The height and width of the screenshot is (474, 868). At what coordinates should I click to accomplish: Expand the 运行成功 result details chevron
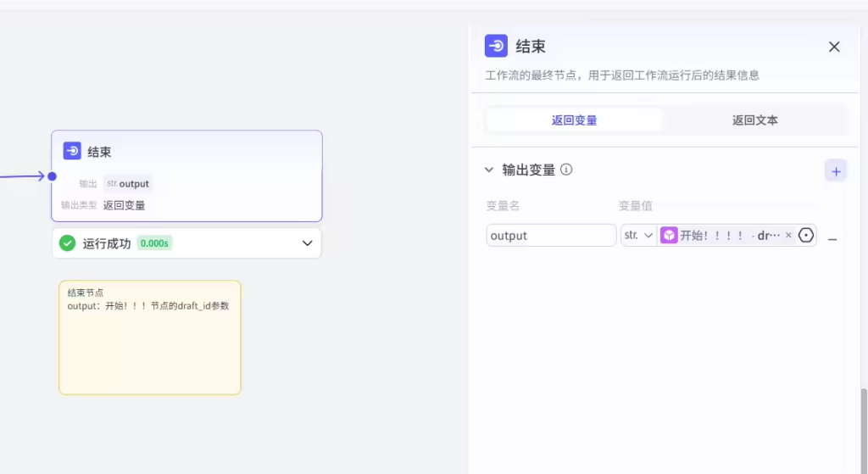308,243
